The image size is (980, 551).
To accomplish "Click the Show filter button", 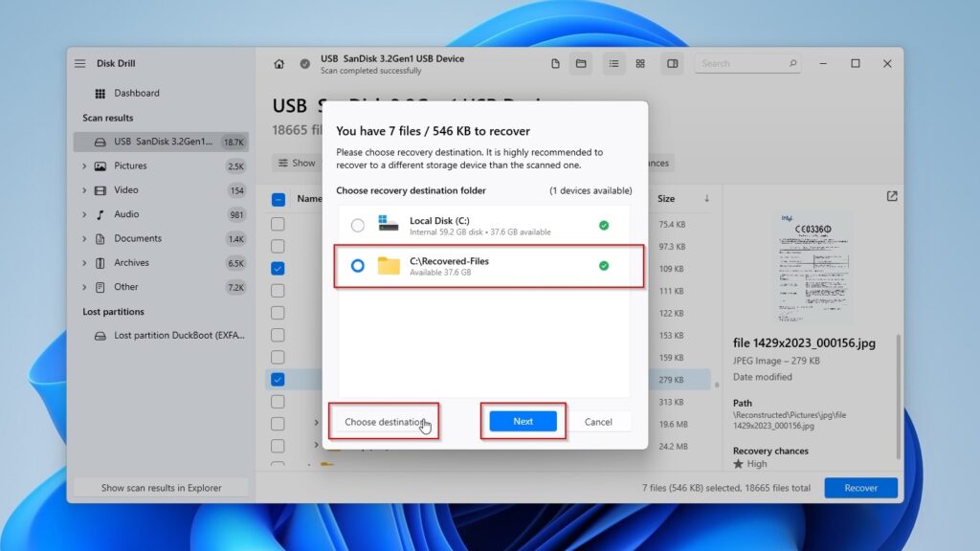I will [298, 163].
